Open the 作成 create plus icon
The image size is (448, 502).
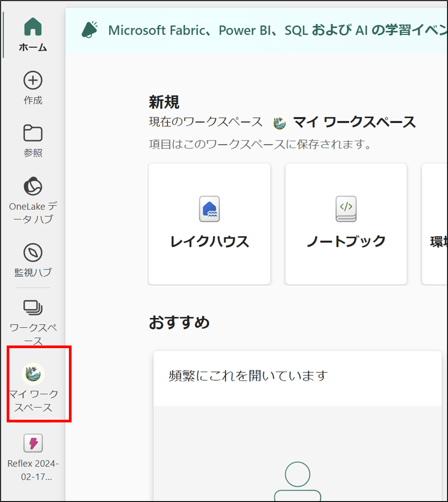[x=33, y=80]
